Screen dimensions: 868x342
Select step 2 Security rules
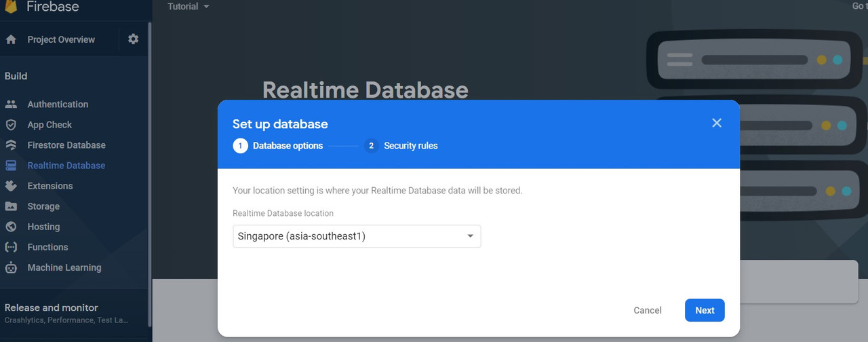pos(401,145)
